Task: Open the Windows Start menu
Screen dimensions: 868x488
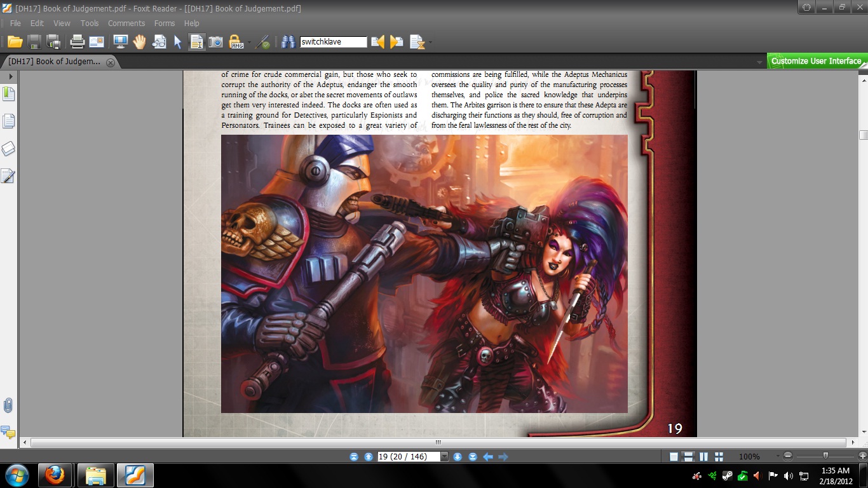Action: click(x=17, y=475)
